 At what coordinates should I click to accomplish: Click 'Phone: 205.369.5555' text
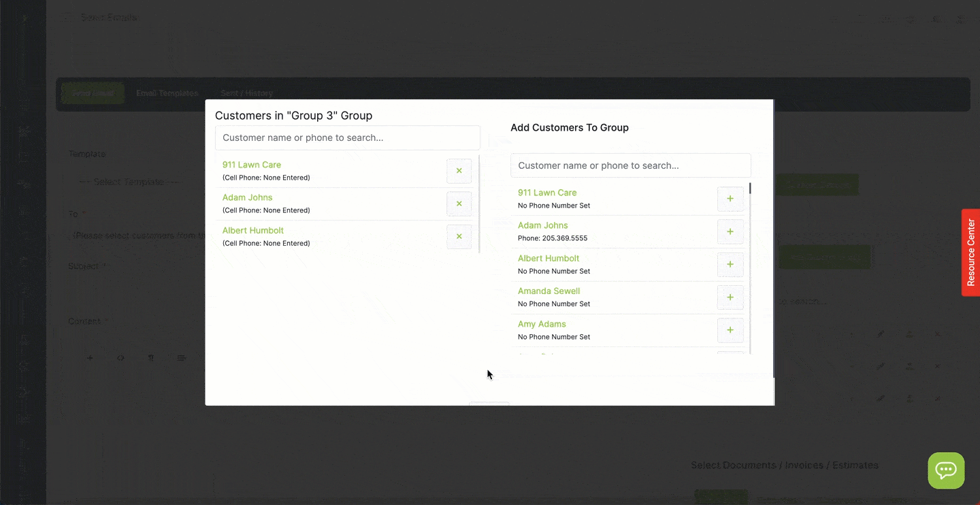pyautogui.click(x=553, y=238)
